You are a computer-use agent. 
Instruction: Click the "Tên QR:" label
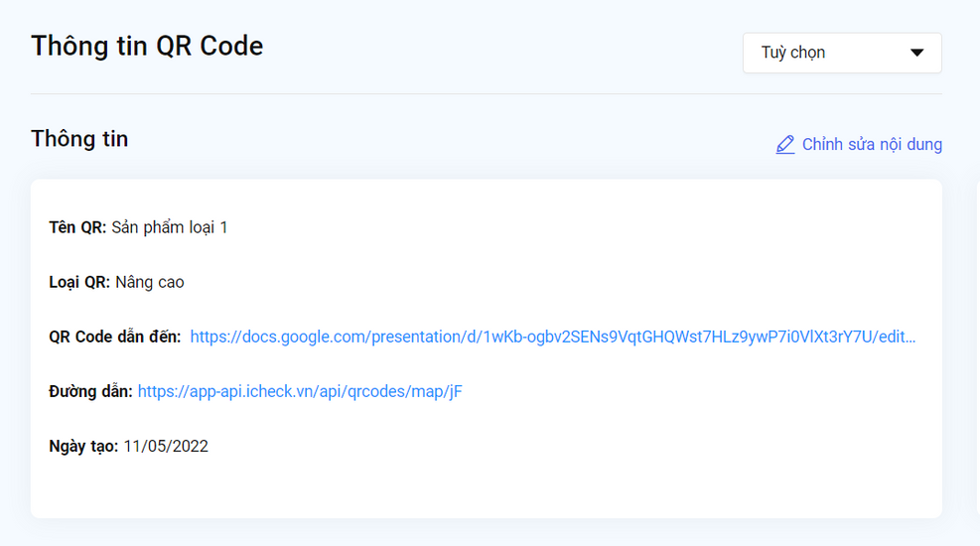(77, 227)
